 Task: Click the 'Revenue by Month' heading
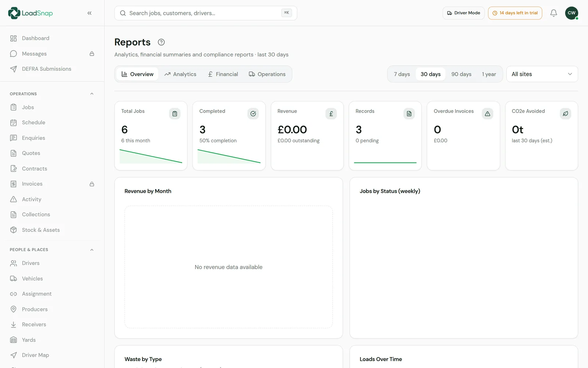[148, 191]
